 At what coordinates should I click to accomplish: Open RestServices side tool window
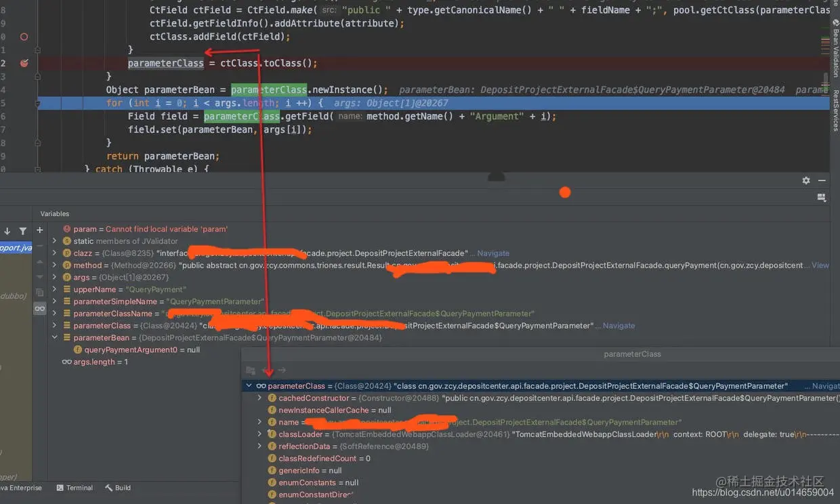point(835,111)
